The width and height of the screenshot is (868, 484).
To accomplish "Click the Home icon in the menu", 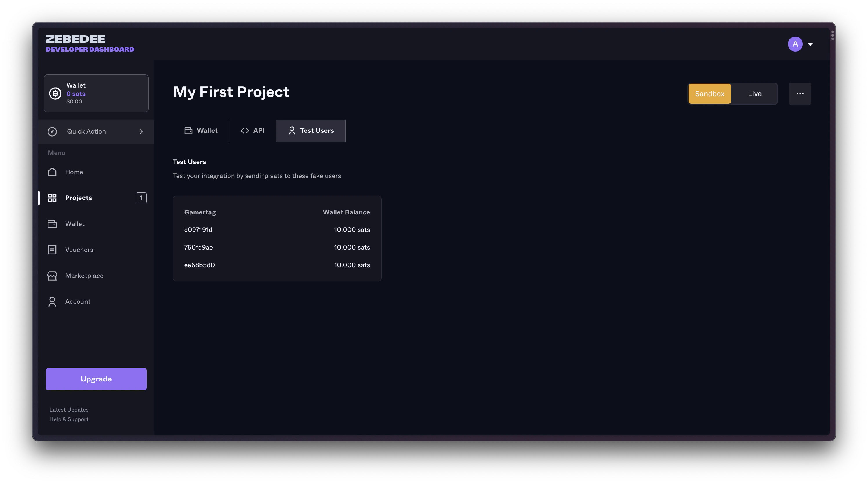I will click(x=52, y=172).
